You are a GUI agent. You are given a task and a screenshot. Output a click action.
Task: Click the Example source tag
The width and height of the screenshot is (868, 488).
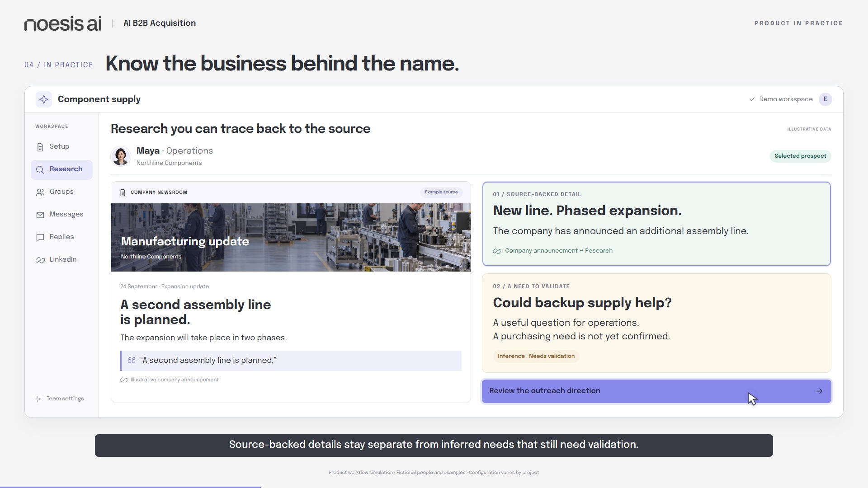441,192
